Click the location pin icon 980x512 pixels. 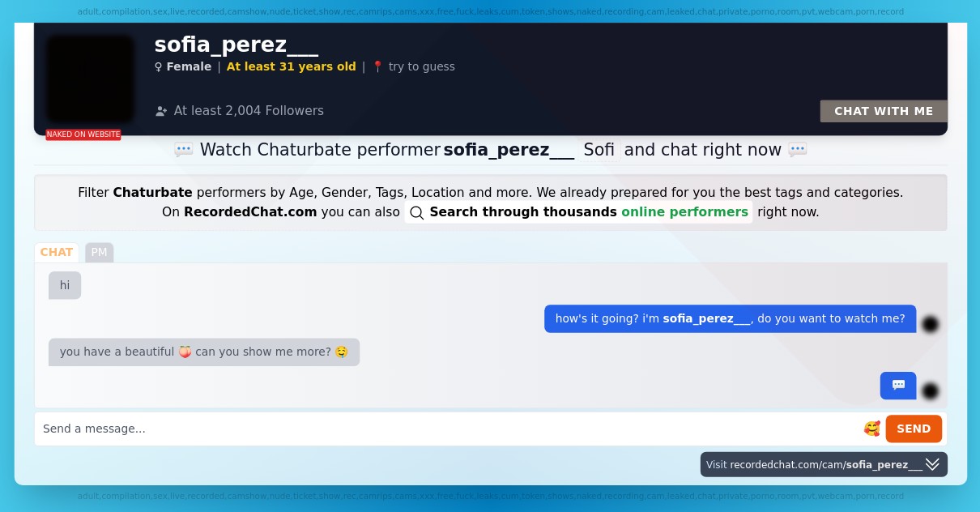(x=377, y=66)
